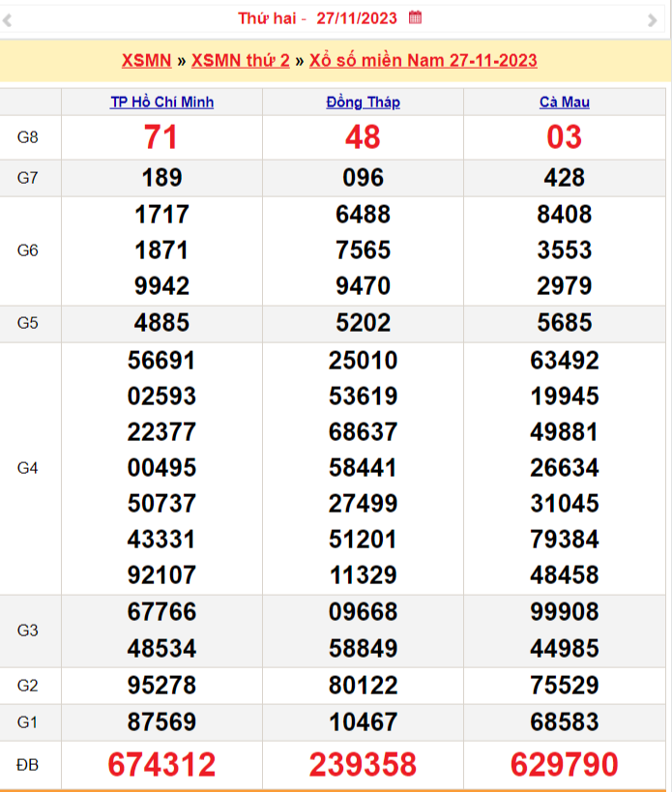The image size is (672, 792).
Task: Open the calendar date picker icon
Action: [x=415, y=17]
